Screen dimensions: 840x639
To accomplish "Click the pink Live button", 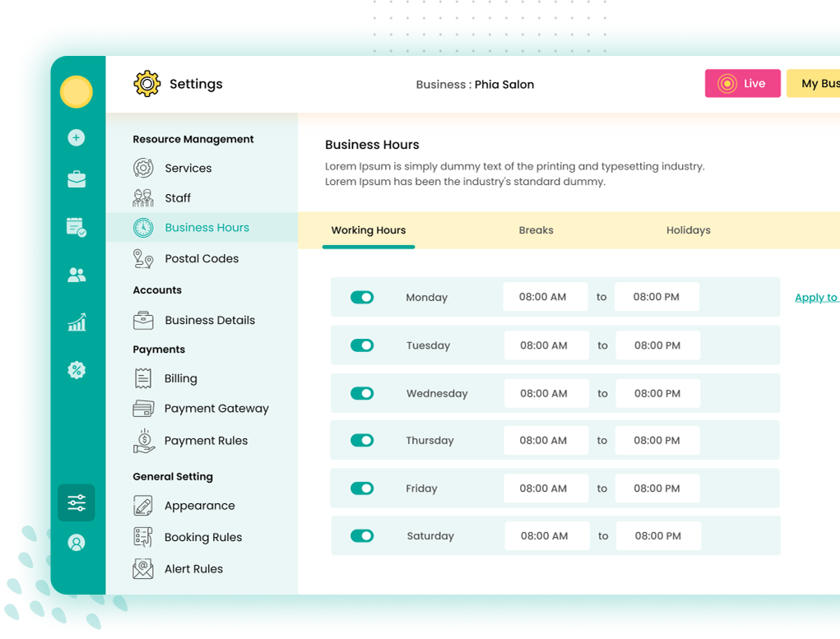I will point(742,84).
